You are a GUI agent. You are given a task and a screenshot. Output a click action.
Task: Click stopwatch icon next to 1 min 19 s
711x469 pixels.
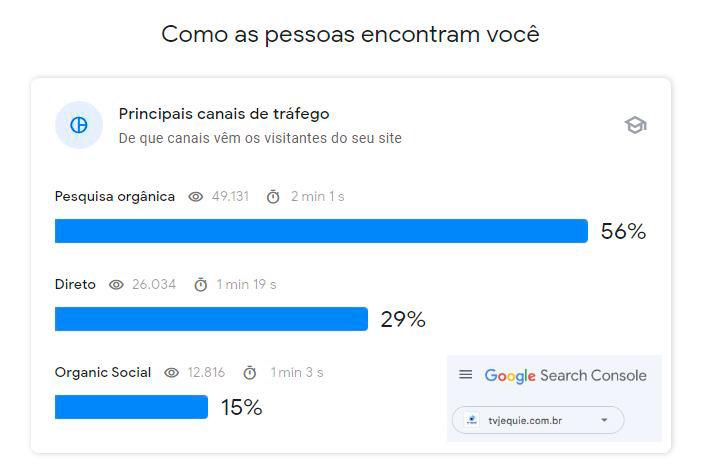[x=200, y=285]
